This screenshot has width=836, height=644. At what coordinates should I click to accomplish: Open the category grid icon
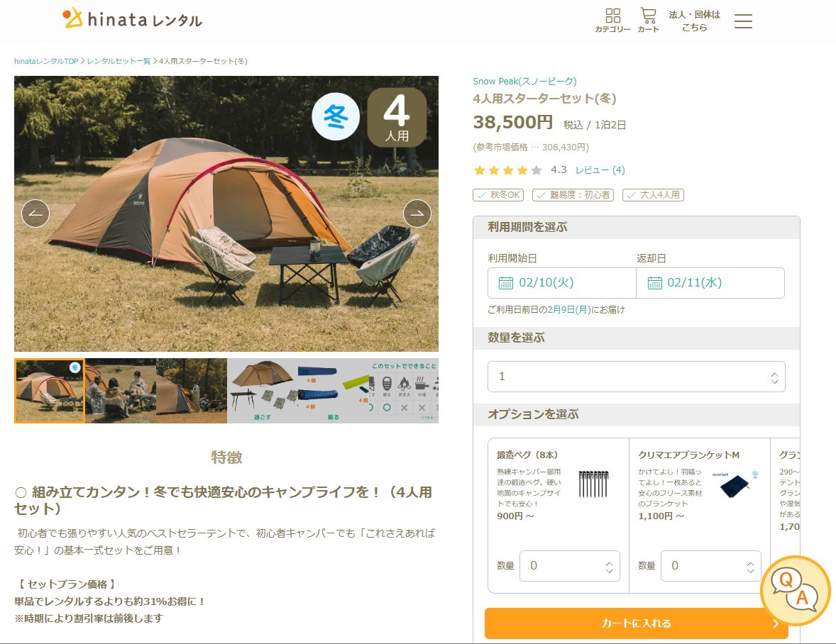point(612,20)
